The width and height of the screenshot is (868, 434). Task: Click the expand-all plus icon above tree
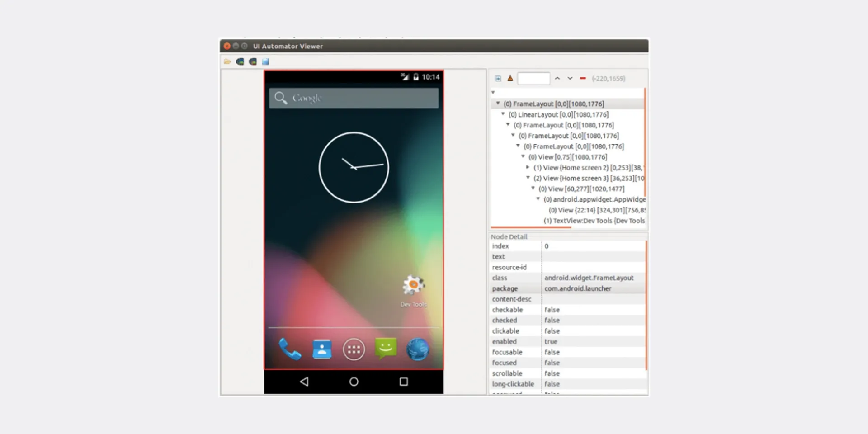click(x=498, y=79)
